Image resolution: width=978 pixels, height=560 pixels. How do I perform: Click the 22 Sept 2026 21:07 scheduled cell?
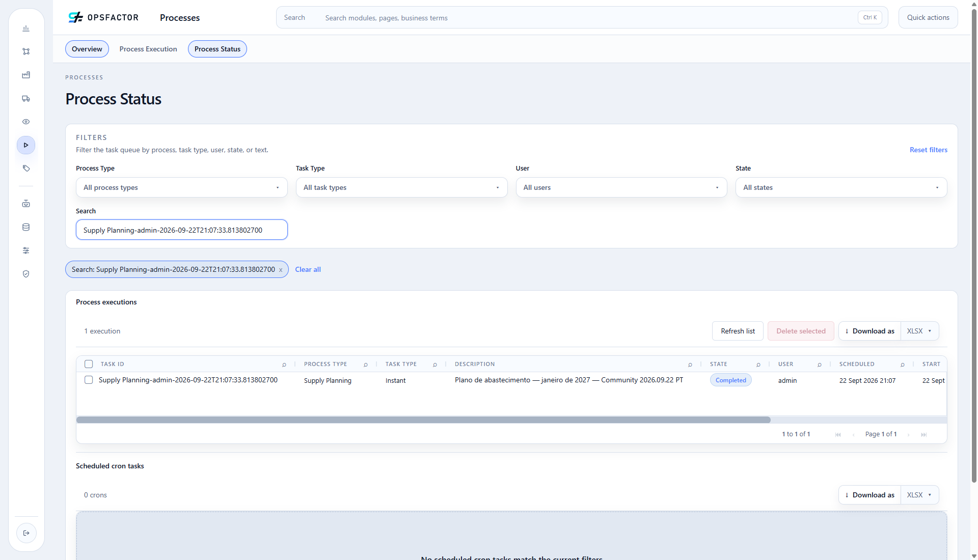point(867,380)
